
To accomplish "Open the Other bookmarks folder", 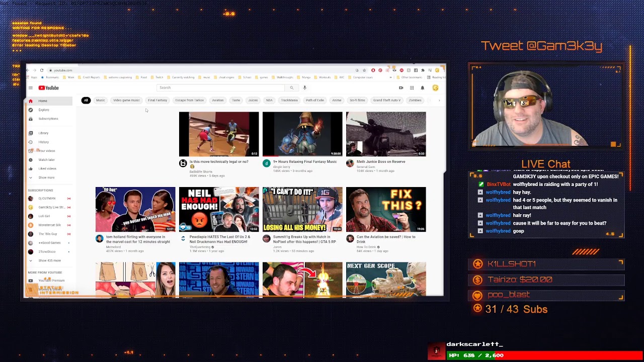I will tap(411, 77).
